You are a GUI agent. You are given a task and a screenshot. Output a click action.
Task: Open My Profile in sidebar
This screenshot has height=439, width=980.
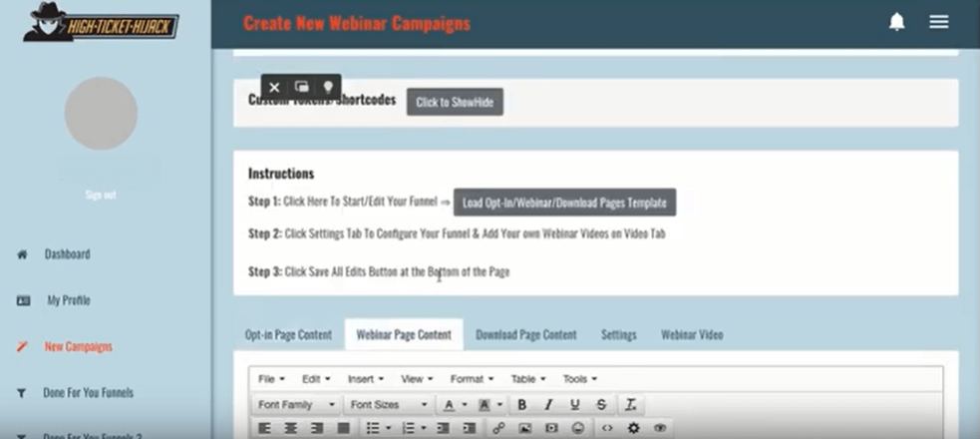click(x=69, y=300)
